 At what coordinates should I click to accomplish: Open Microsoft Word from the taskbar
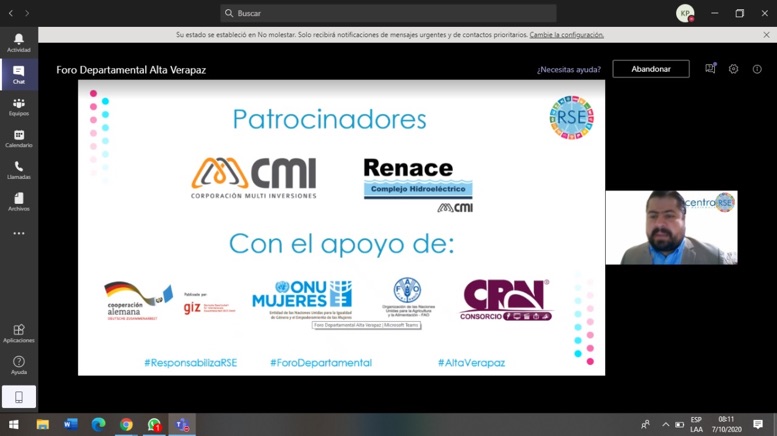click(70, 425)
